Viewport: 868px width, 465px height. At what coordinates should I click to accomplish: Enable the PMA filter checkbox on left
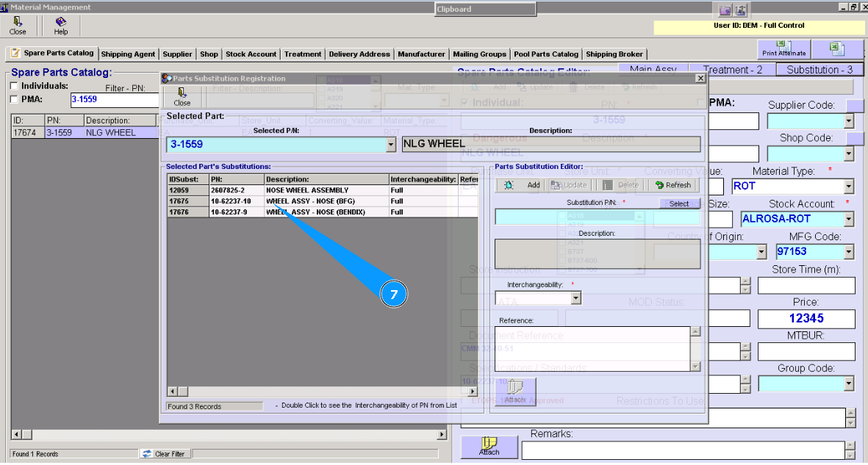[15, 99]
